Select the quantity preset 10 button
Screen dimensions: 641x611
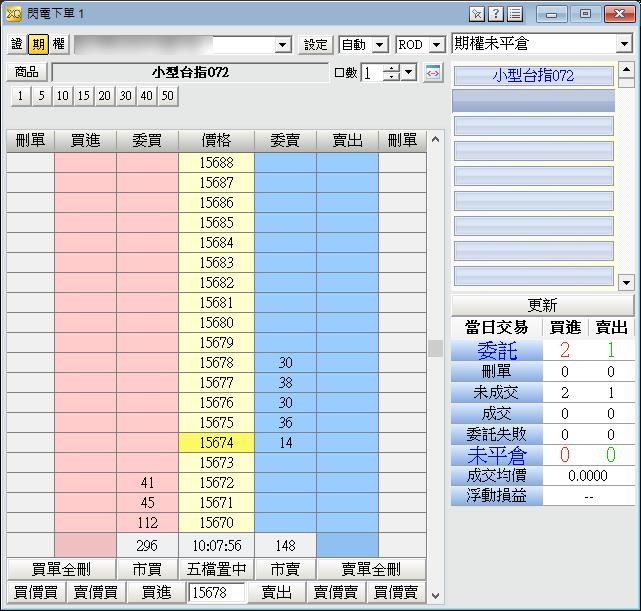click(x=63, y=96)
